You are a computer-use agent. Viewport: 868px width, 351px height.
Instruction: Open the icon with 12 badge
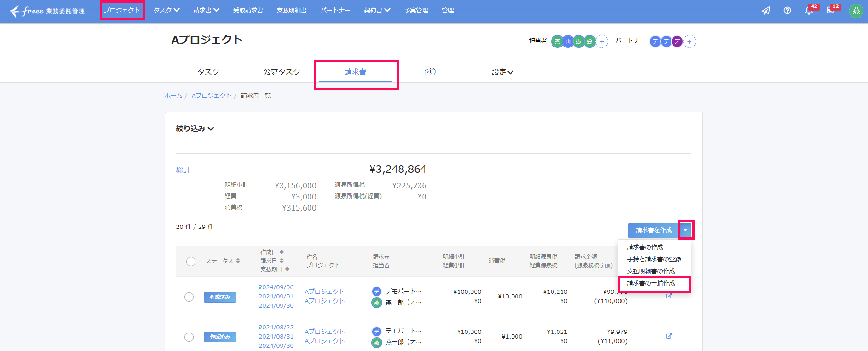[x=831, y=10]
